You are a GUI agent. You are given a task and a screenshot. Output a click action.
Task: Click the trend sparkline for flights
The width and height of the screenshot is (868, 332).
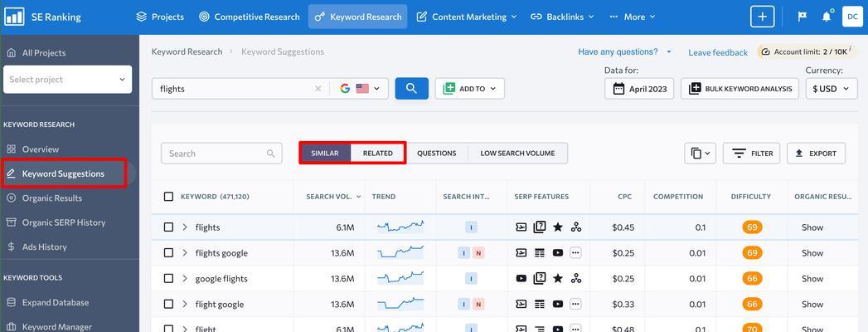point(400,226)
